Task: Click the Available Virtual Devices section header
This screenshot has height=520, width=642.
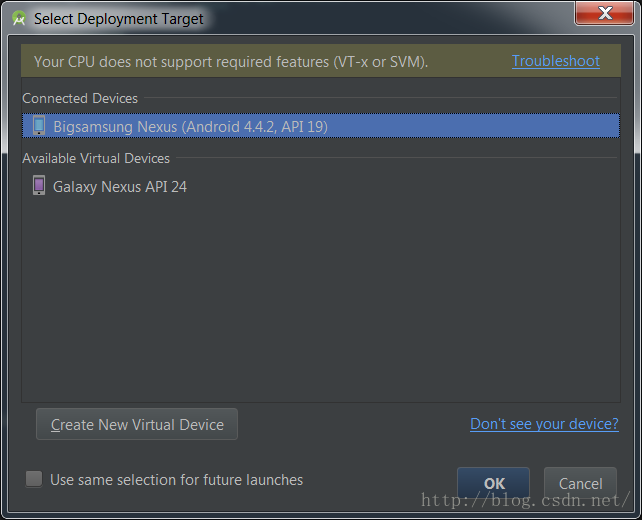Action: (x=96, y=158)
